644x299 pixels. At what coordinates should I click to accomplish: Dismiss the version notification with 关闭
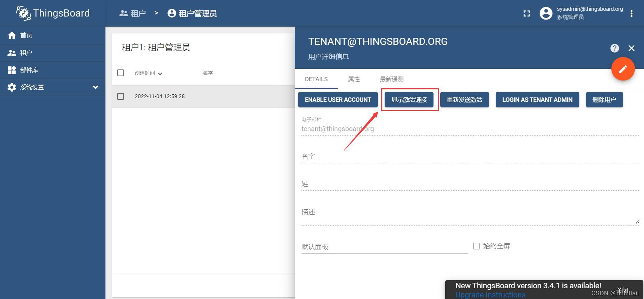coord(622,290)
